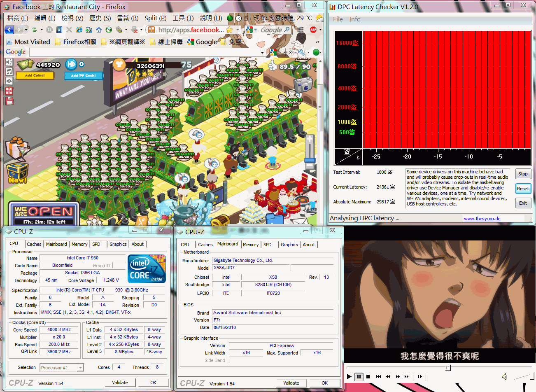Open the back/forward history dropdown arrow
This screenshot has width=536, height=392.
[26, 30]
